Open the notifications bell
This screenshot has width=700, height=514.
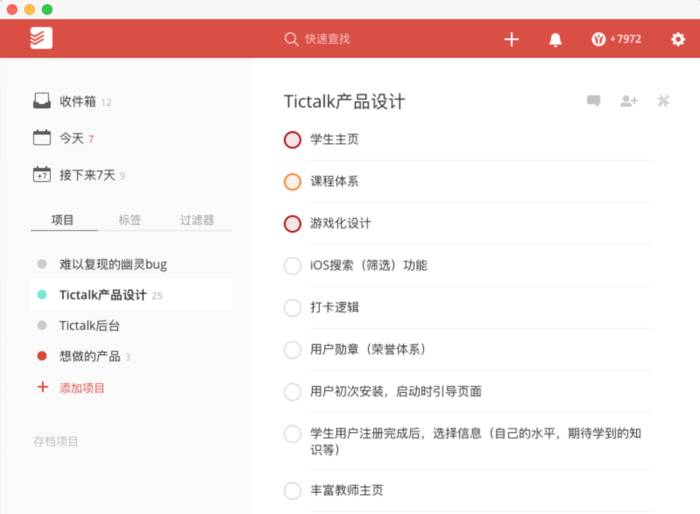click(x=555, y=39)
